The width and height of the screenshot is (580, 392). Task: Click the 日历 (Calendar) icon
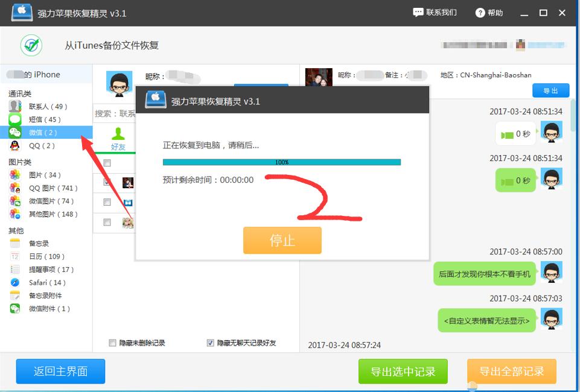[13, 256]
